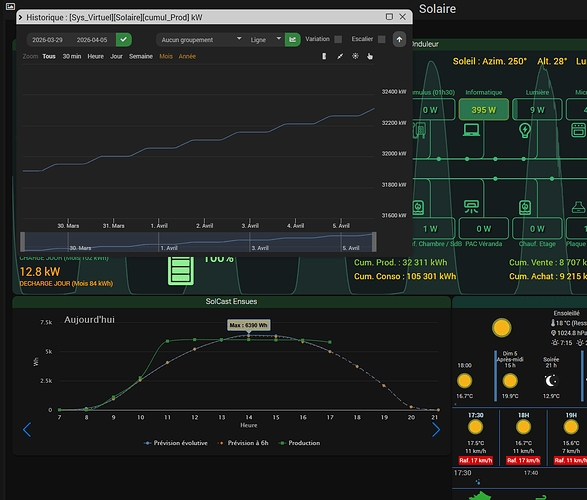Set zoom to 30 min

(72, 57)
